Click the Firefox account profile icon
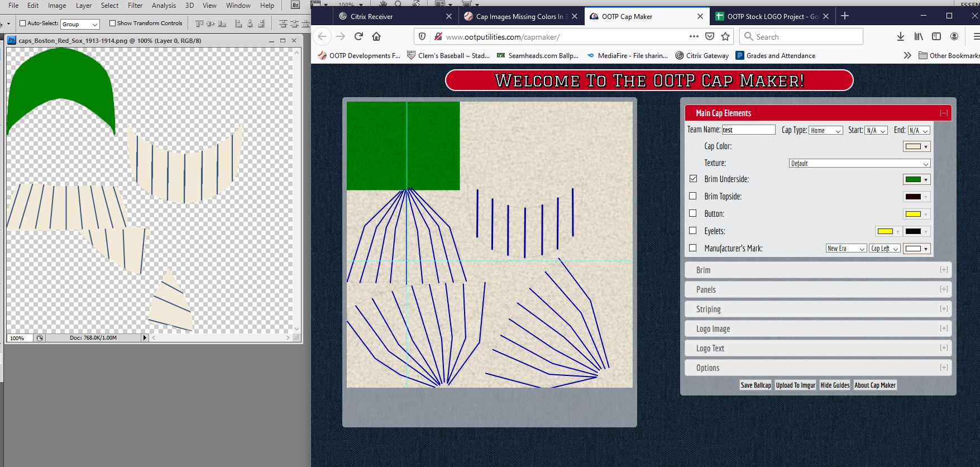 [954, 36]
